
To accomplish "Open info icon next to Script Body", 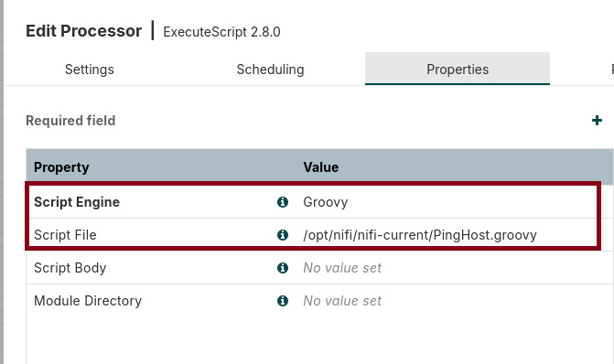I will [283, 268].
